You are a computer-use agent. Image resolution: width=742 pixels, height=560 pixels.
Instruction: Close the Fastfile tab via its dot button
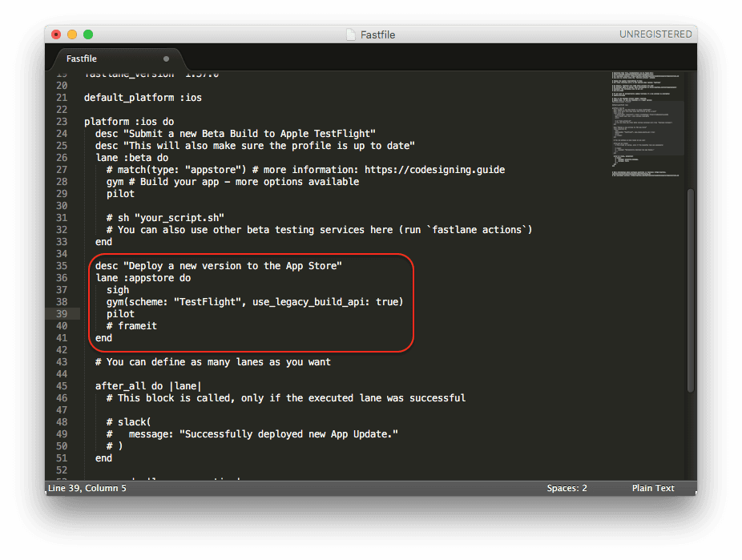click(167, 58)
